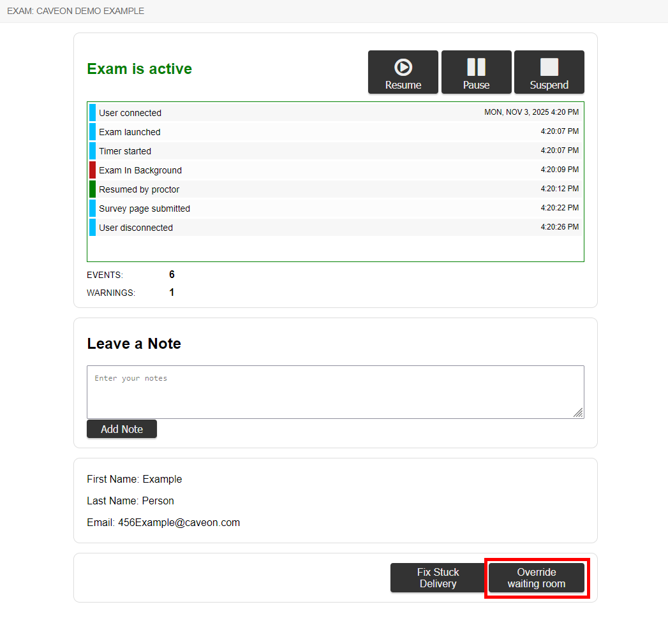Click the 'Leave a Note' heading
Viewport: 668px width, 644px height.
coord(134,344)
